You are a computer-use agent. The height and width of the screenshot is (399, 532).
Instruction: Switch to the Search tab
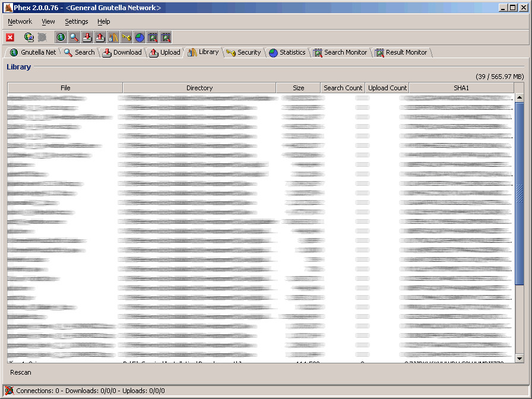(x=80, y=52)
